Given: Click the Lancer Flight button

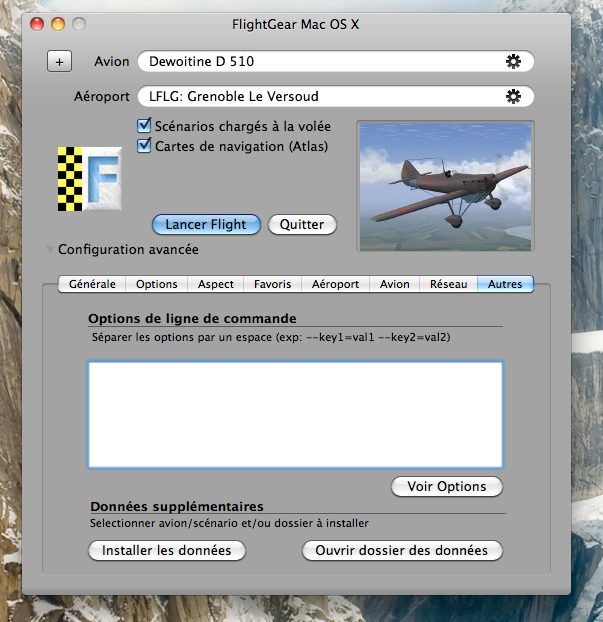Looking at the screenshot, I should [206, 225].
